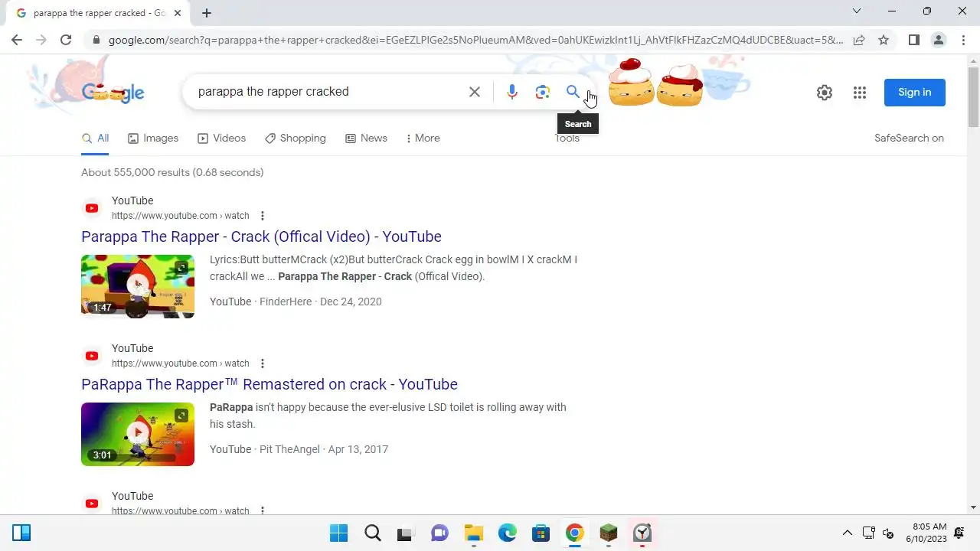The height and width of the screenshot is (551, 980).
Task: Open a new tab with plus
Action: pos(207,13)
